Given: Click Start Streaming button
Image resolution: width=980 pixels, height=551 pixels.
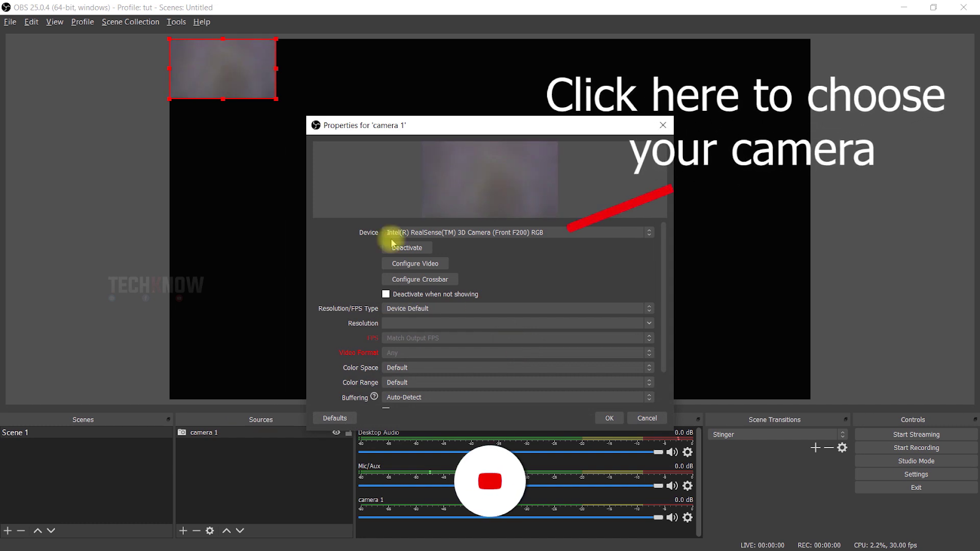Looking at the screenshot, I should 916,435.
